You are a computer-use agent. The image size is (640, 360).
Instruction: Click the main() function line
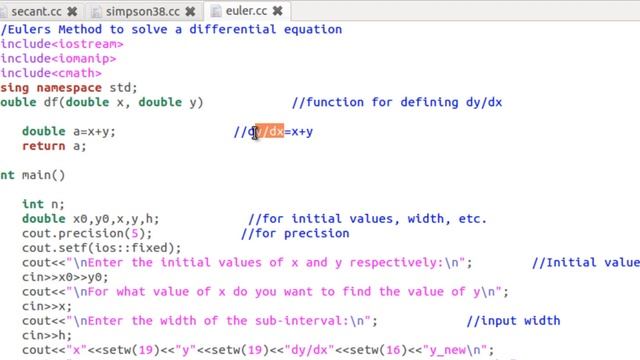[x=33, y=176]
